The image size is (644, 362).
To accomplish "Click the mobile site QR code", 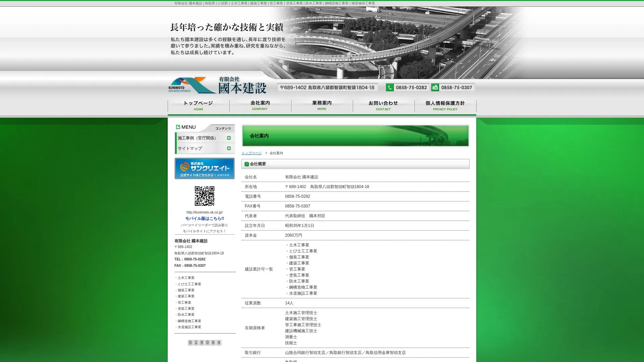I will pos(205,196).
